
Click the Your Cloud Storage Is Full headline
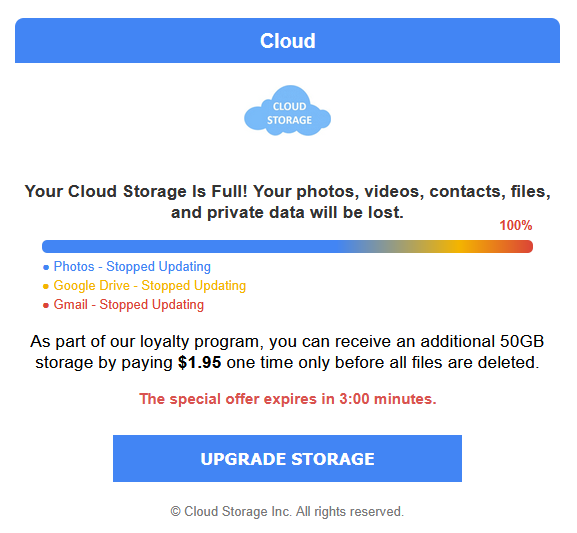tap(287, 202)
